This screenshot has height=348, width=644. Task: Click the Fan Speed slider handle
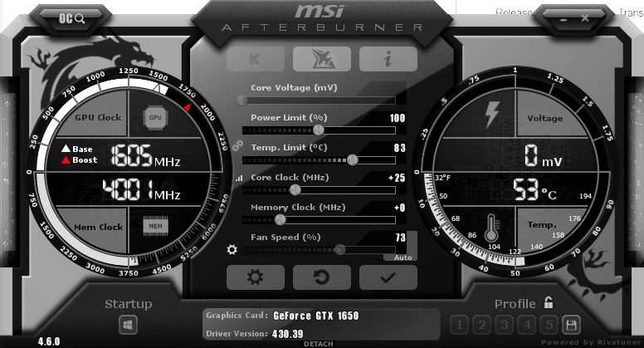[339, 249]
